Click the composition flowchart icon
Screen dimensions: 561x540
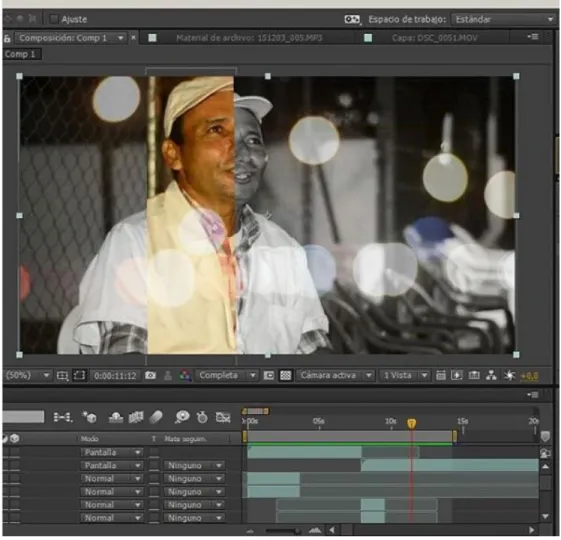pyautogui.click(x=491, y=375)
